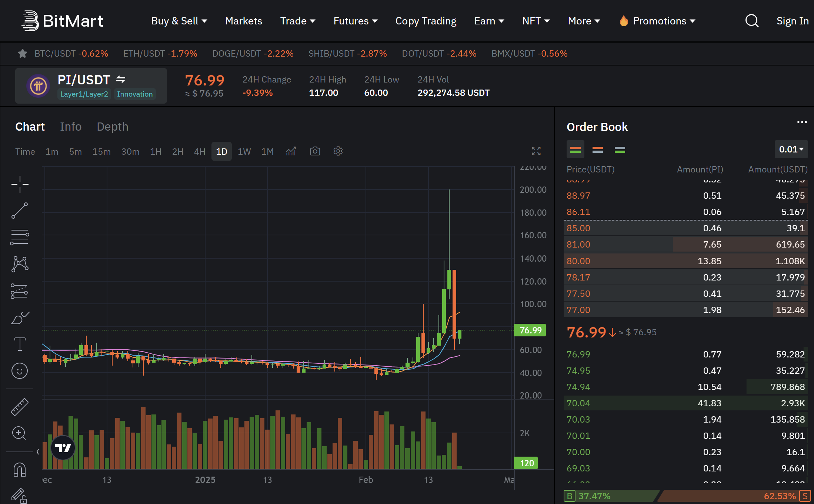Switch to the Chart tab
Viewport: 814px width, 504px height.
pyautogui.click(x=30, y=127)
